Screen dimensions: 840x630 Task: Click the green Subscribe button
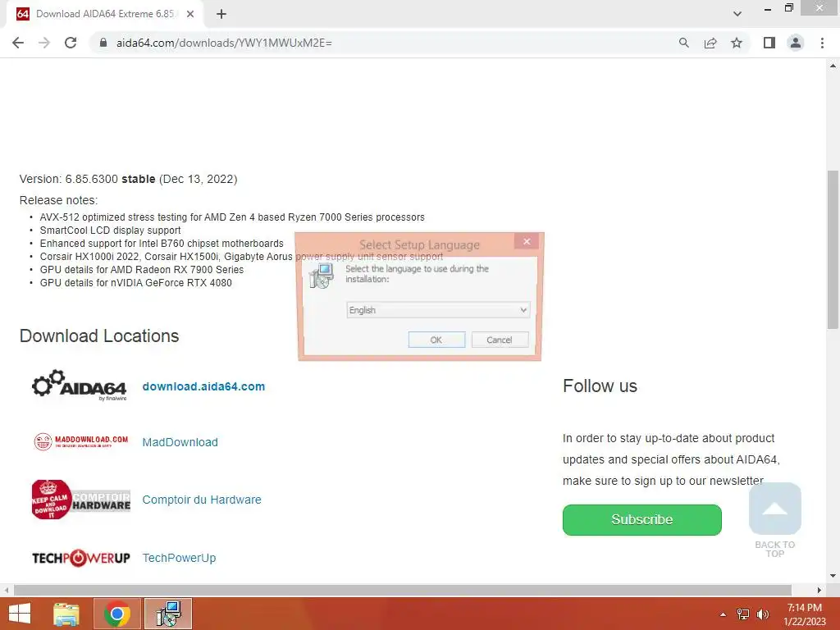pyautogui.click(x=641, y=519)
